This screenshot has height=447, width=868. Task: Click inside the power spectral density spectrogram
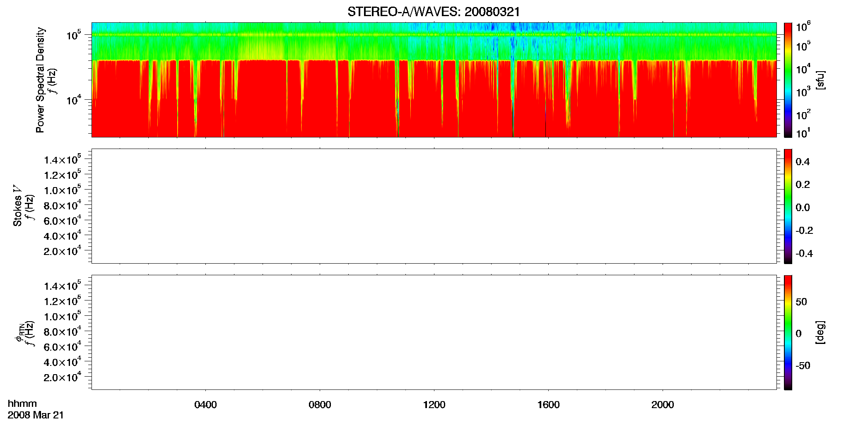click(434, 80)
